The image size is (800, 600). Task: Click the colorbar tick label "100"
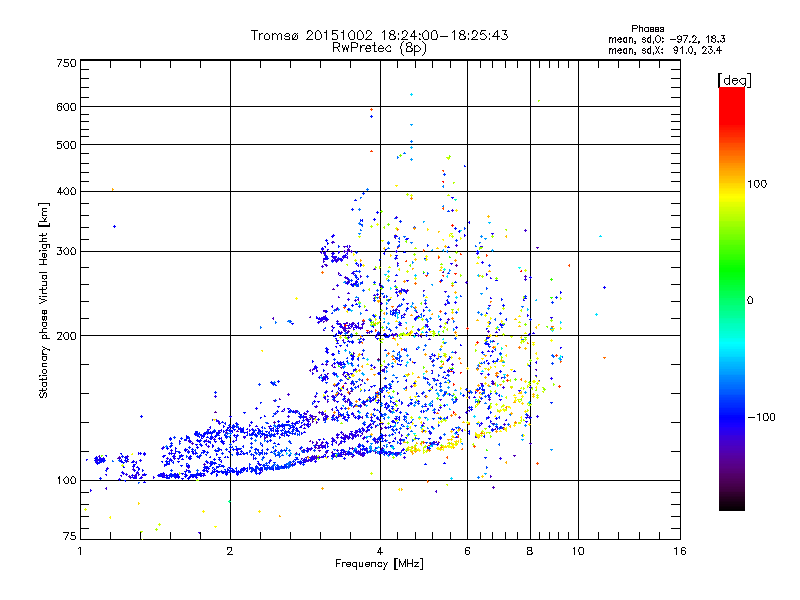click(x=757, y=184)
